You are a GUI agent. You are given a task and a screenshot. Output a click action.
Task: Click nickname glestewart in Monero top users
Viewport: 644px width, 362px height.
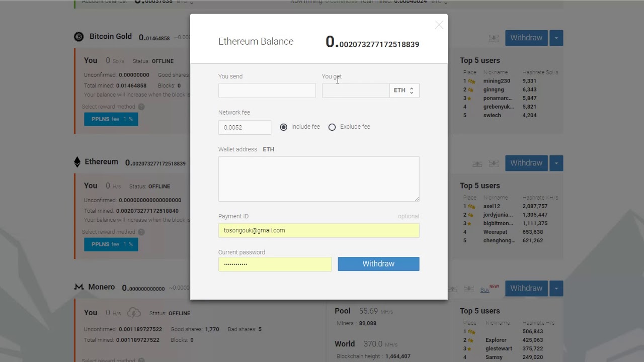[x=499, y=348]
